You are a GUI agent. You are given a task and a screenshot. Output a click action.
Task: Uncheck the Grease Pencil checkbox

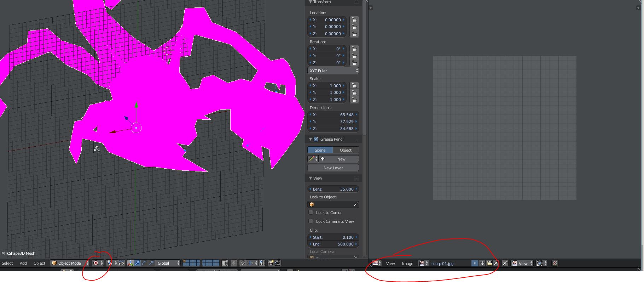pyautogui.click(x=316, y=139)
